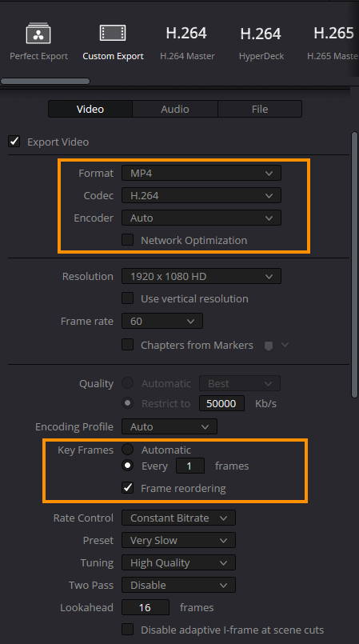Viewport: 359px width, 644px height.
Task: Uncheck Frame reordering checkbox
Action: click(128, 487)
